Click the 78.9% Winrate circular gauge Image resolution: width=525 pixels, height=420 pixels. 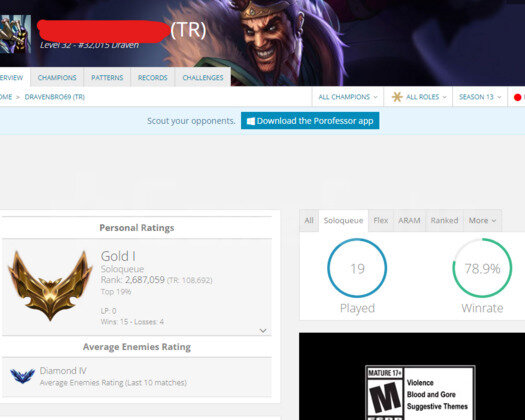tap(482, 268)
